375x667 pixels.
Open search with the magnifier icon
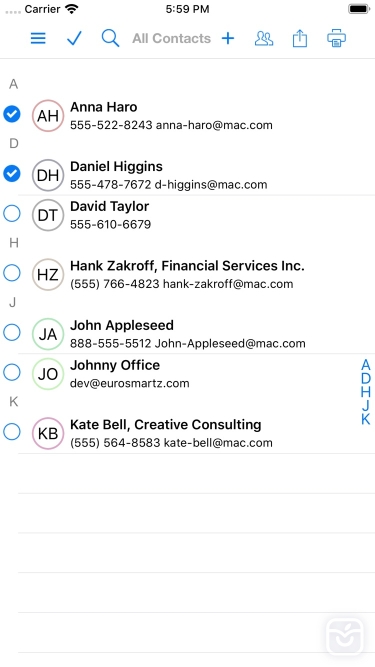[110, 38]
